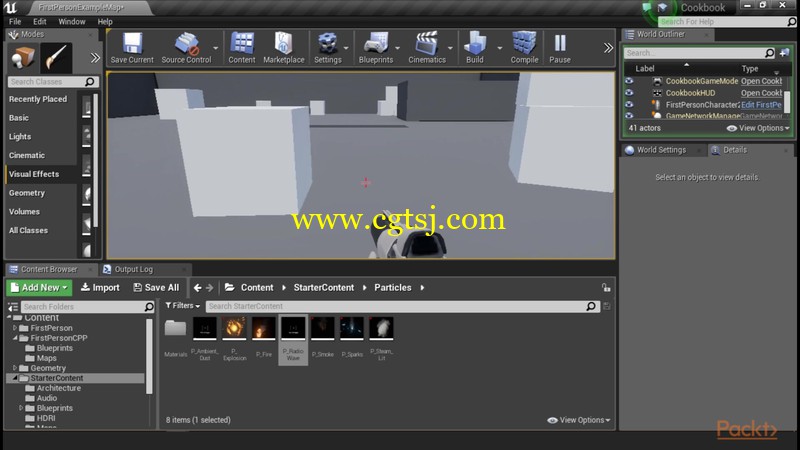Switch to the World Settings tab

click(661, 150)
